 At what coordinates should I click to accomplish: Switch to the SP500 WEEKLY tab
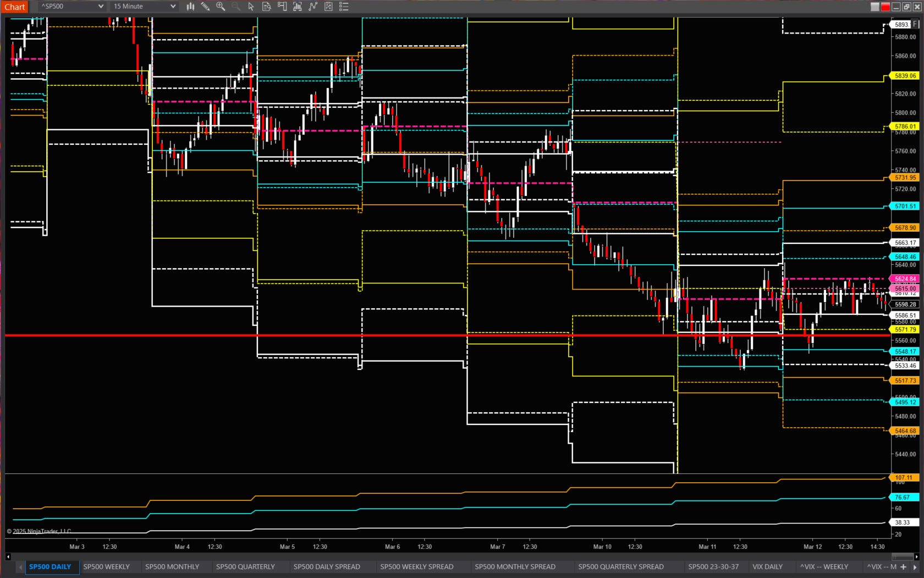tap(106, 566)
